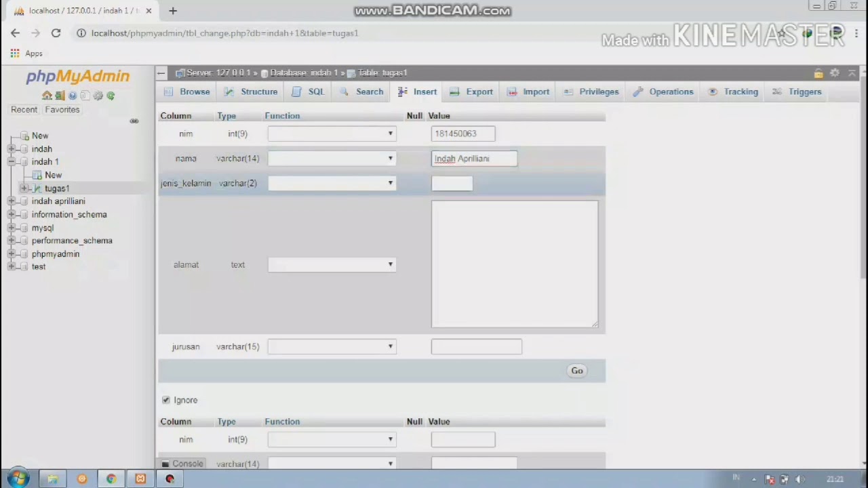This screenshot has width=868, height=488.
Task: Reload the page with browser refresh icon
Action: point(56,33)
